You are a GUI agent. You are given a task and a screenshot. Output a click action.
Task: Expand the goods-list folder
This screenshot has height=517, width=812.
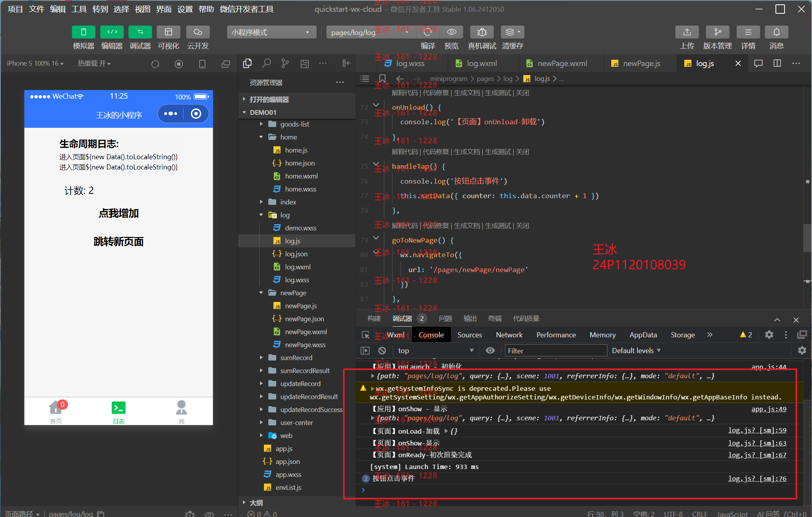pyautogui.click(x=297, y=124)
